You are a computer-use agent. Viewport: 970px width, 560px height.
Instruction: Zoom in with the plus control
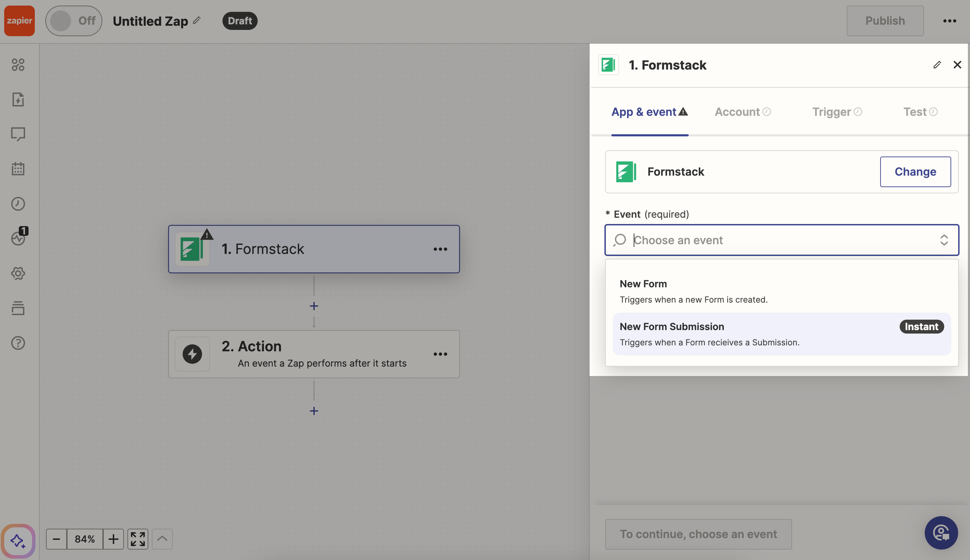[x=114, y=538]
